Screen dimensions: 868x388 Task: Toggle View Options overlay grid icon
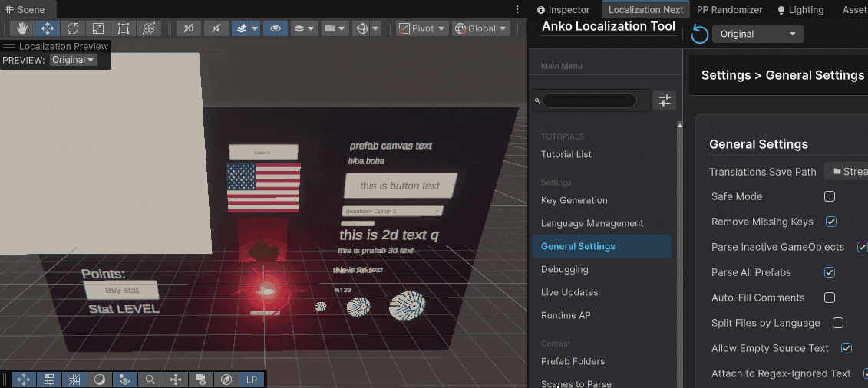125,379
